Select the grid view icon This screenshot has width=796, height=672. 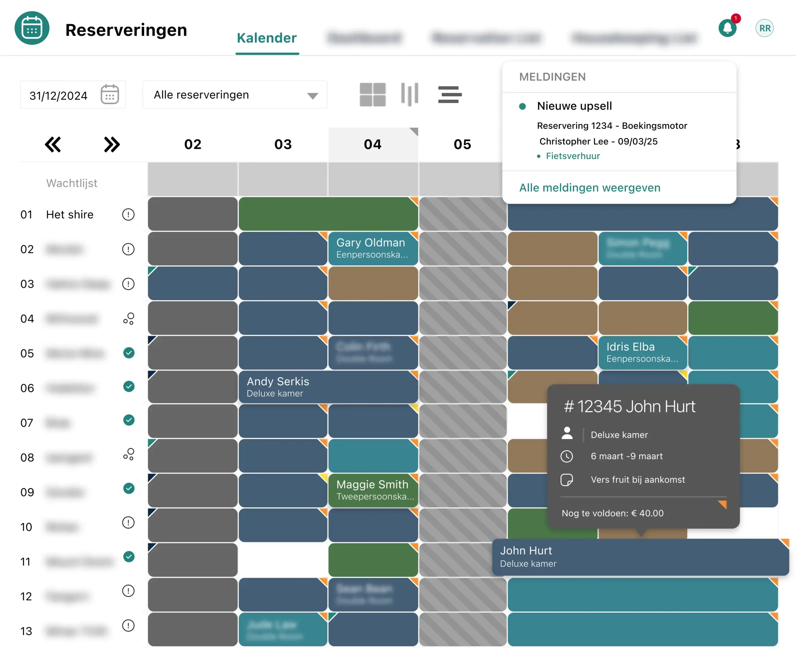(x=373, y=94)
